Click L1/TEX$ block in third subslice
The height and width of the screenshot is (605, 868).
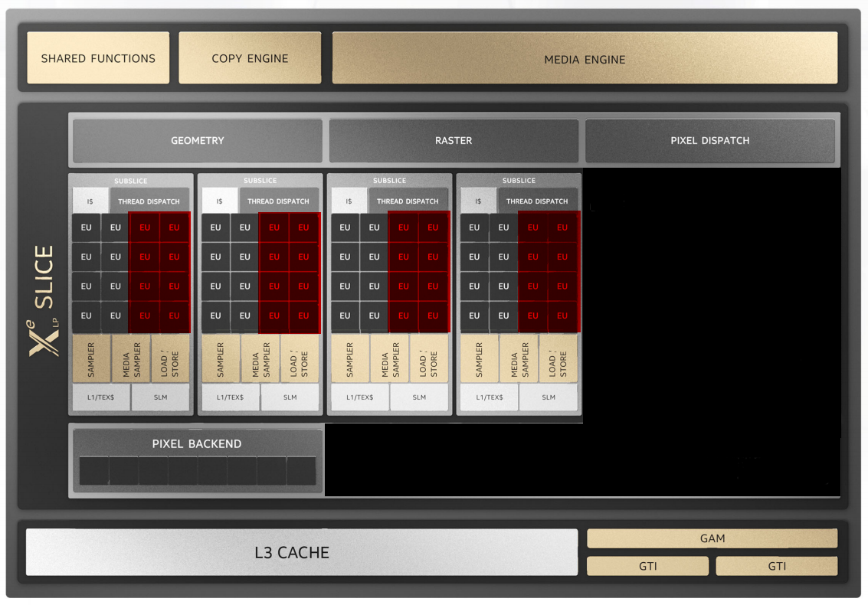(x=360, y=397)
